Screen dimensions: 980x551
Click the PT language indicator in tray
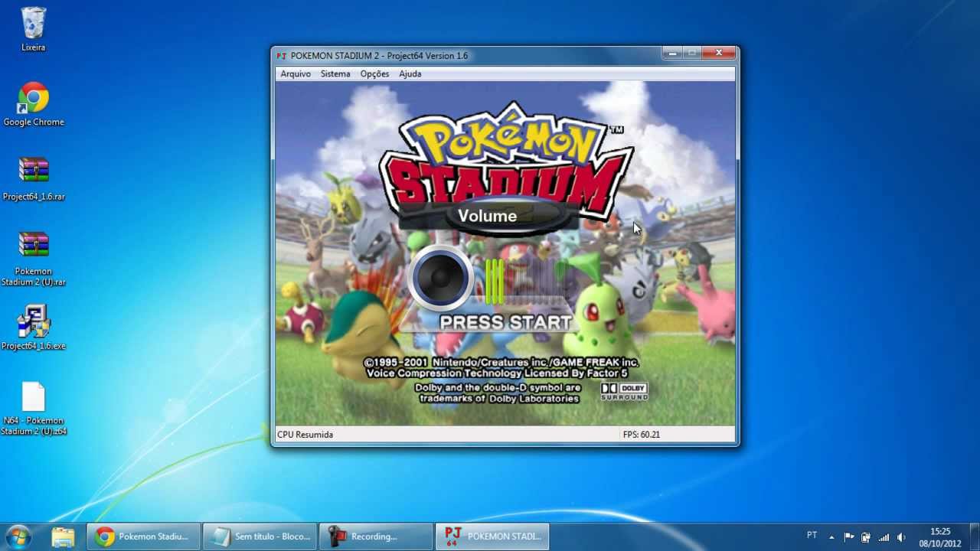[x=812, y=535]
